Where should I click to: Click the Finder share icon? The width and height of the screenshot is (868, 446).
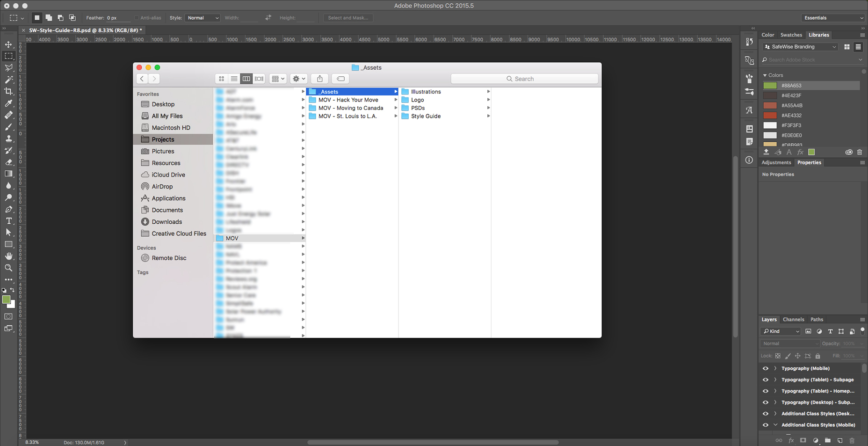tap(320, 79)
